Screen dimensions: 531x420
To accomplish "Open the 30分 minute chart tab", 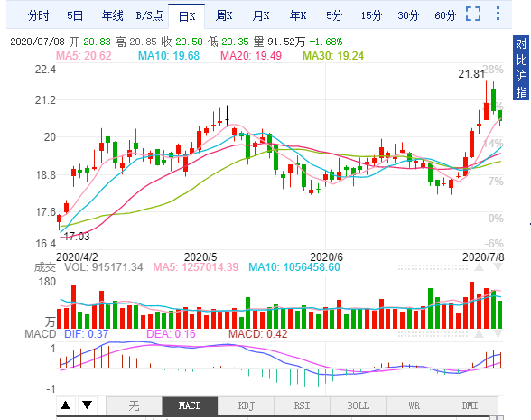I will [x=408, y=15].
